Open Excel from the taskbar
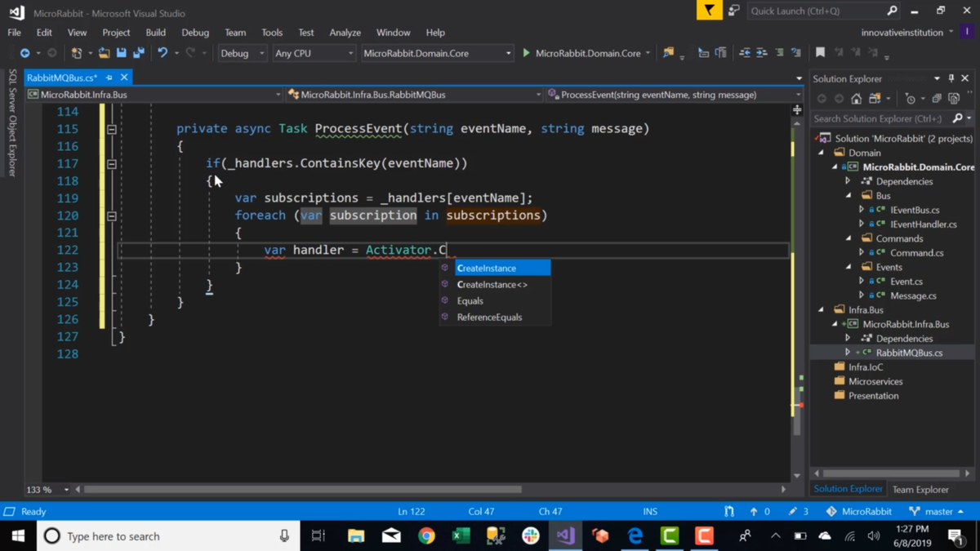 pos(461,536)
